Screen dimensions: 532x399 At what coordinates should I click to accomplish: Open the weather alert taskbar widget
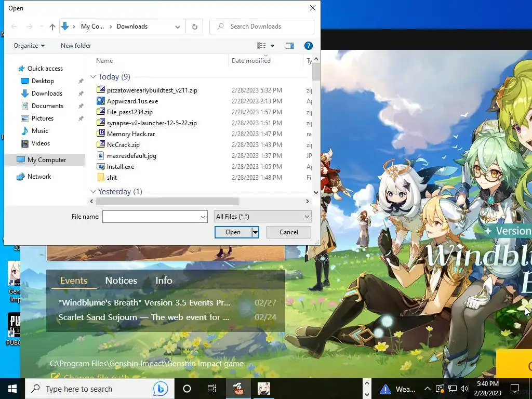coord(397,389)
